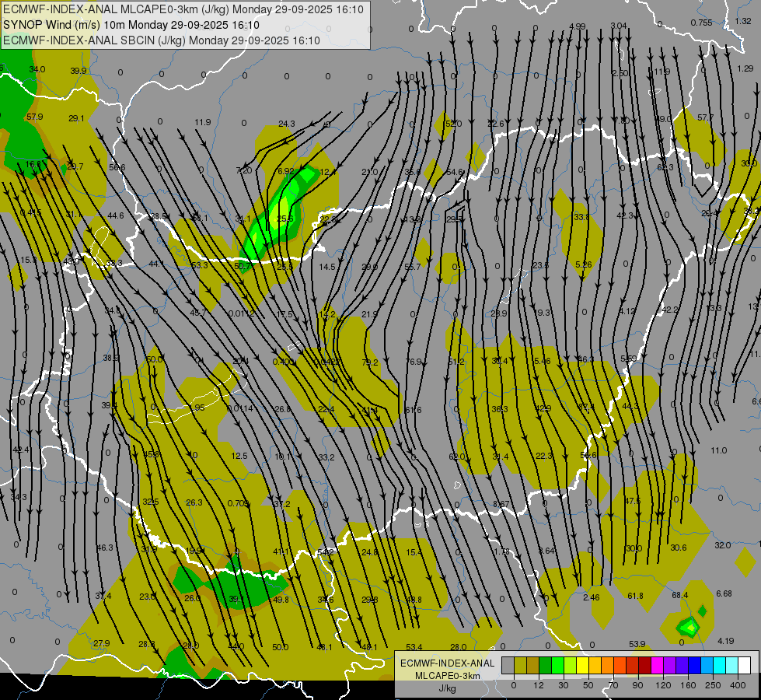761x700 pixels.
Task: Click the legend tick label 400
Action: tap(738, 685)
